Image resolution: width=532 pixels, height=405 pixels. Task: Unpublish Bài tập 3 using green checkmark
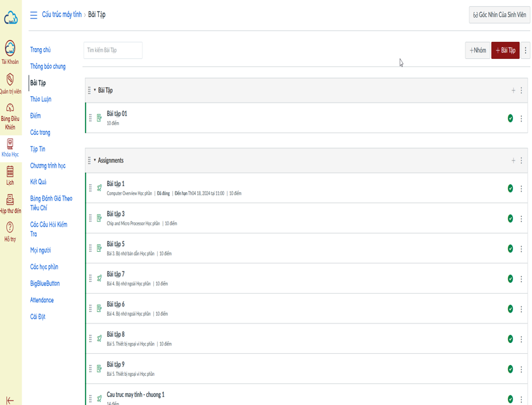pyautogui.click(x=510, y=218)
